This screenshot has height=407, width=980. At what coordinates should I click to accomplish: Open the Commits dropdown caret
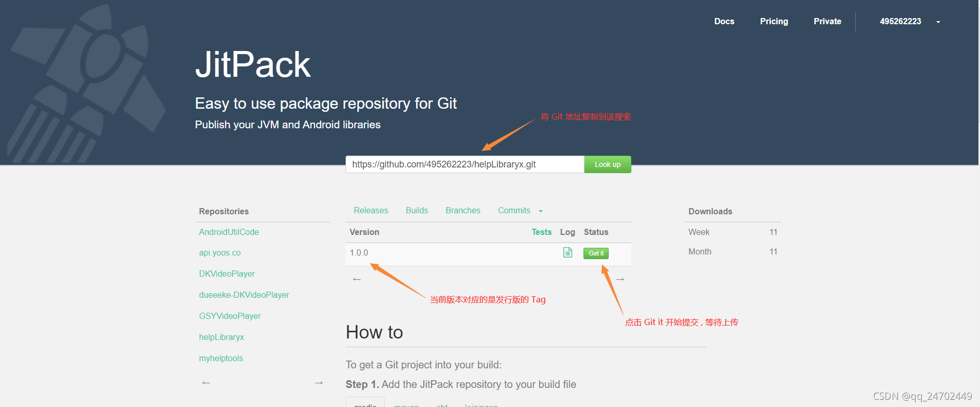click(541, 211)
